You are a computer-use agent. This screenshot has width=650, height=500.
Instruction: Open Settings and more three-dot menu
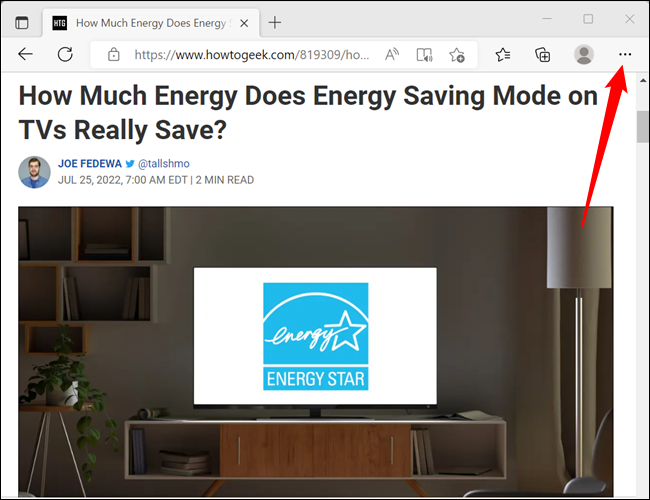[625, 54]
